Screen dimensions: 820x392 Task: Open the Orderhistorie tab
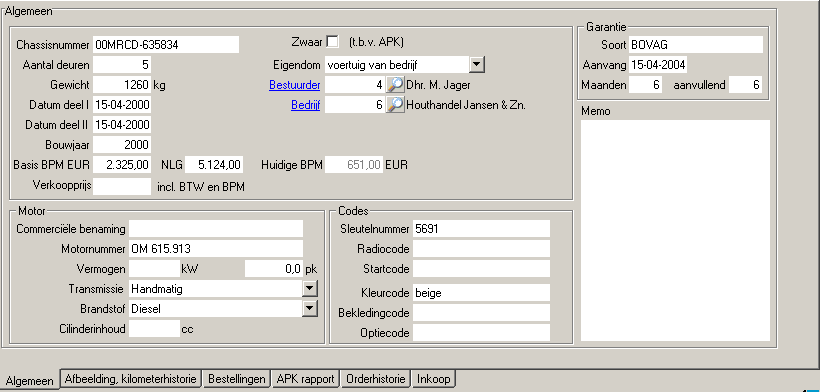375,379
